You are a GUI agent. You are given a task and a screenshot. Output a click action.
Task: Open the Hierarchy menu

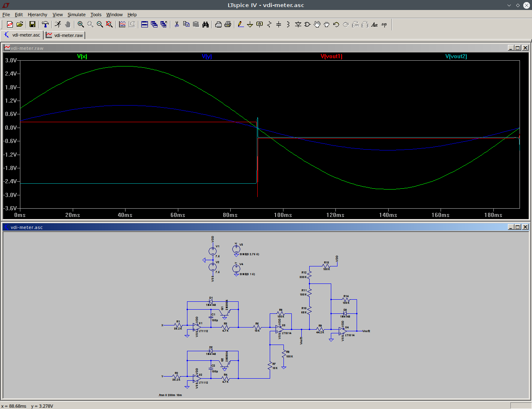[37, 15]
